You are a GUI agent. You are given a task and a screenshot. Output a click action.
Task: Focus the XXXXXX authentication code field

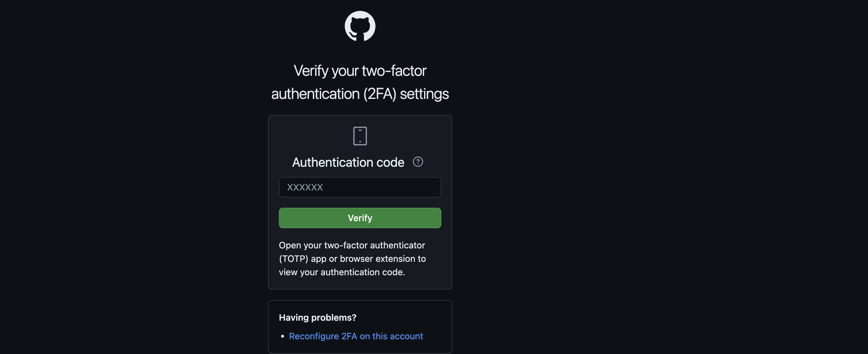[x=360, y=187]
